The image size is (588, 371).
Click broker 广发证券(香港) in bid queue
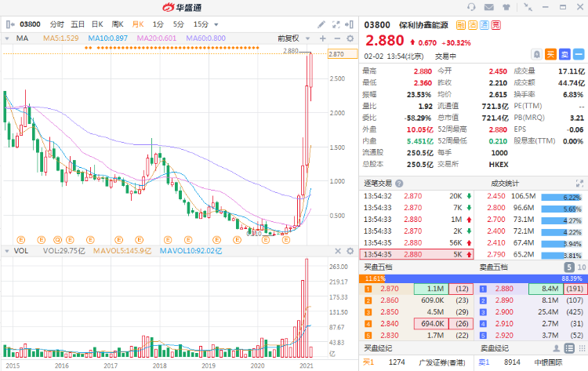pyautogui.click(x=441, y=362)
